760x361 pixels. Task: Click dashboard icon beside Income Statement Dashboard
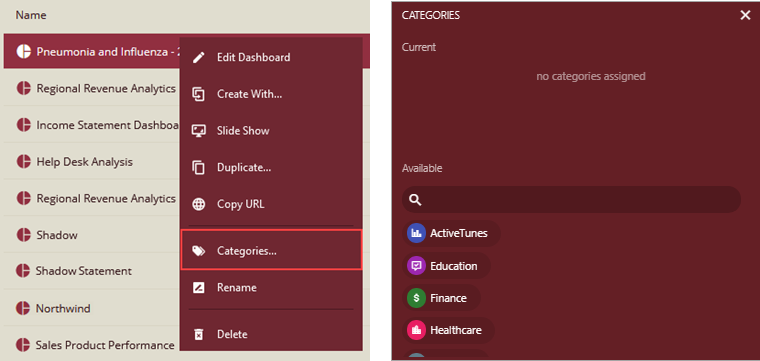[x=23, y=125]
